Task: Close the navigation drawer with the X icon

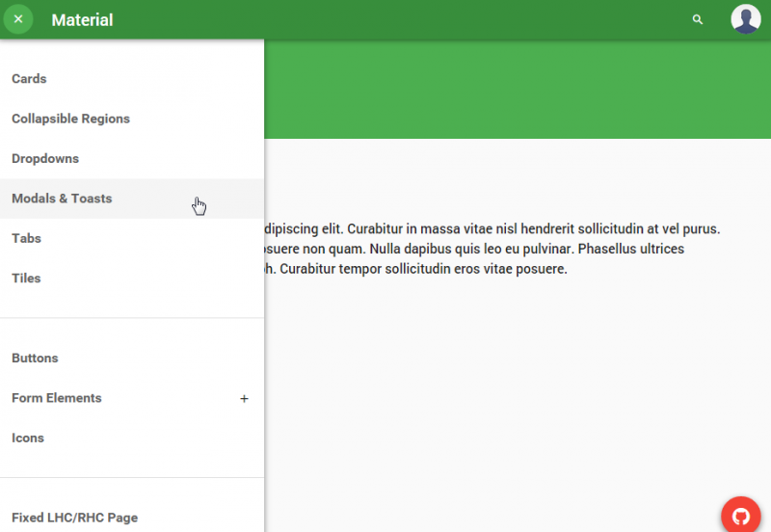Action: (x=18, y=19)
